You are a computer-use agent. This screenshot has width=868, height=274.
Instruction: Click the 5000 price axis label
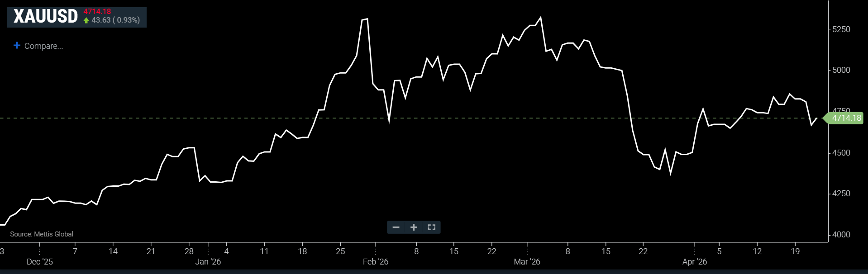[841, 70]
